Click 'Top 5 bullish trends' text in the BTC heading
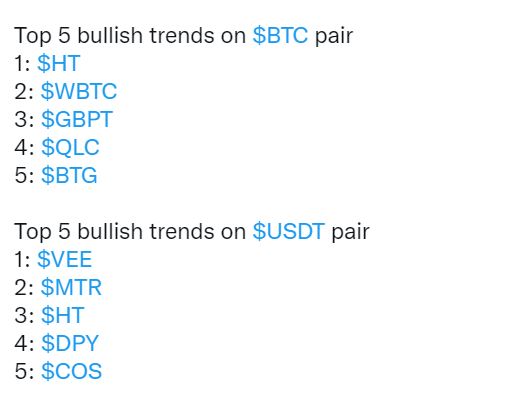Image resolution: width=526 pixels, height=401 pixels. pos(112,36)
